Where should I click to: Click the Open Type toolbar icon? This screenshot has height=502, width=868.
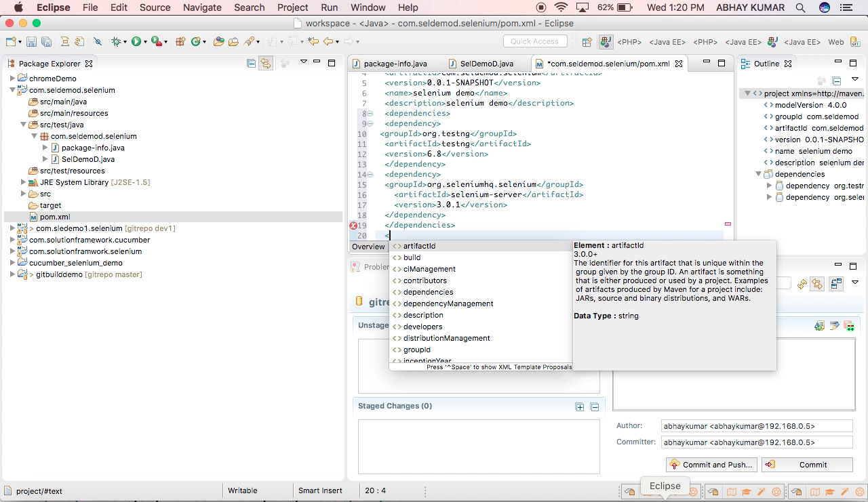(x=218, y=41)
